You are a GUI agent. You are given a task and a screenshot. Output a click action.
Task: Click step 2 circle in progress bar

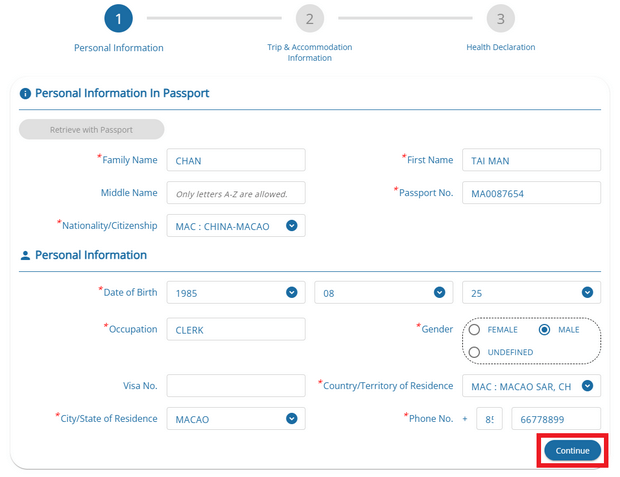309,18
